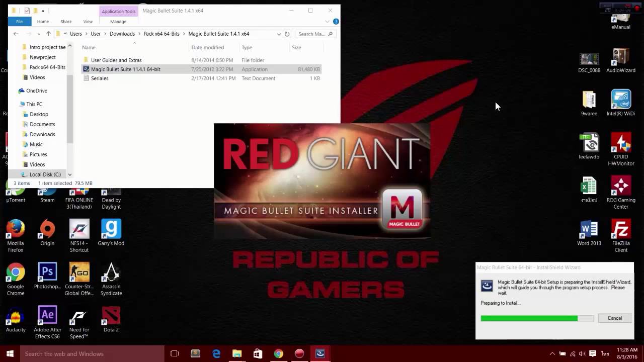Viewport: 644px width, 362px height.
Task: Launch Need for Speed desktop icon
Action: tap(79, 322)
